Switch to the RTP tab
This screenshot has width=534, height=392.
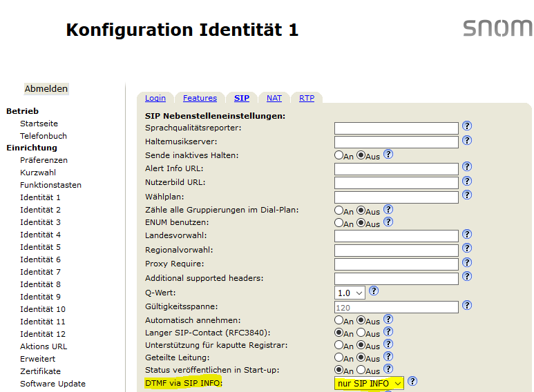(307, 98)
